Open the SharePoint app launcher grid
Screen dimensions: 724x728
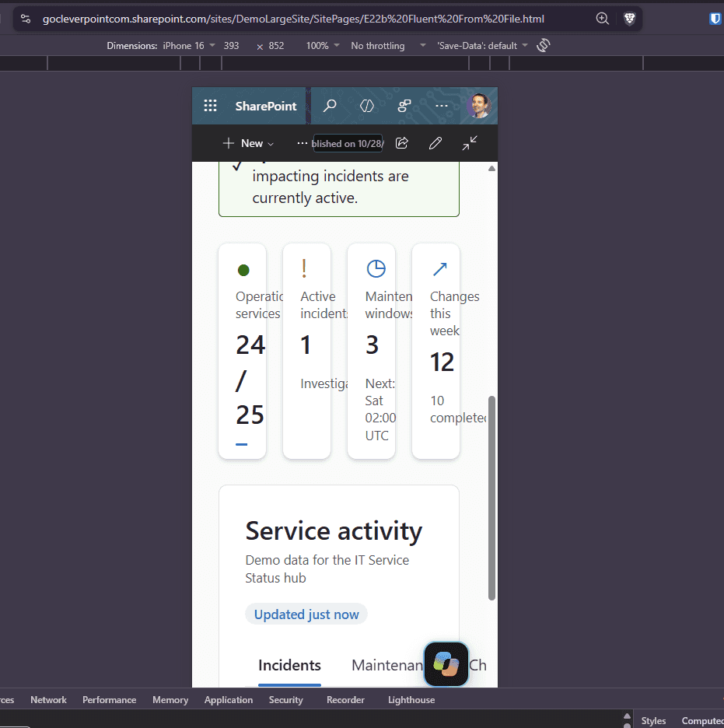click(210, 106)
